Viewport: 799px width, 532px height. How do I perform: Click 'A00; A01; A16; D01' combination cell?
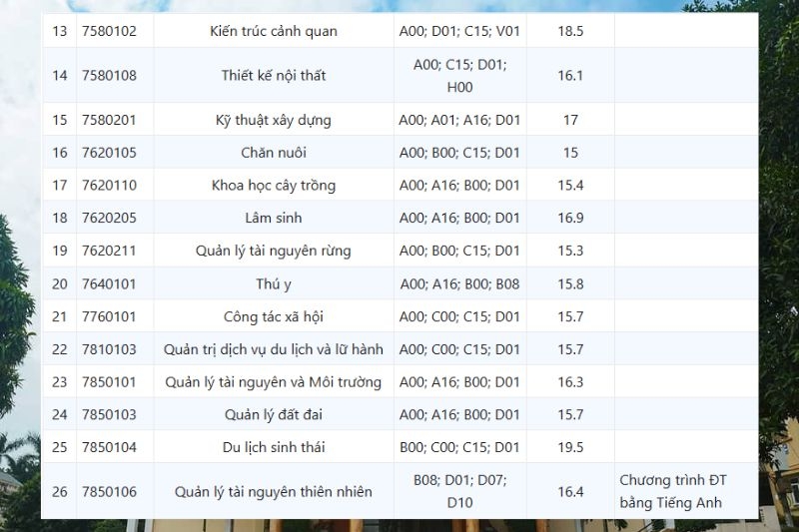coord(459,120)
